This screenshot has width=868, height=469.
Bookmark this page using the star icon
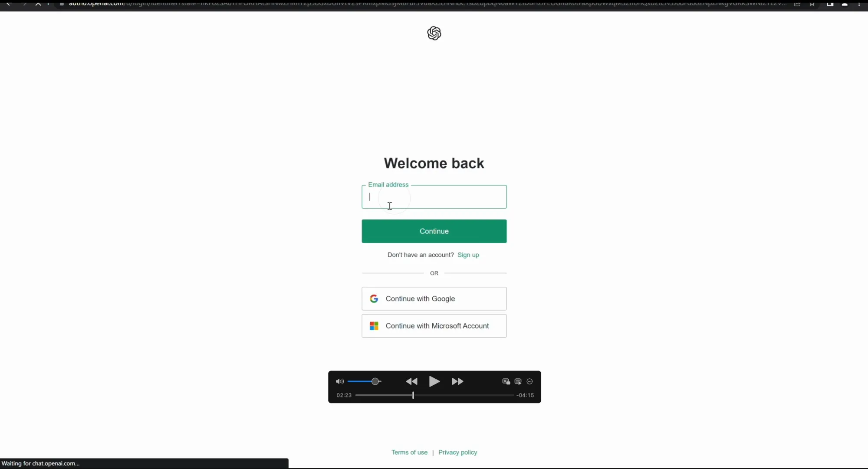coord(812,4)
